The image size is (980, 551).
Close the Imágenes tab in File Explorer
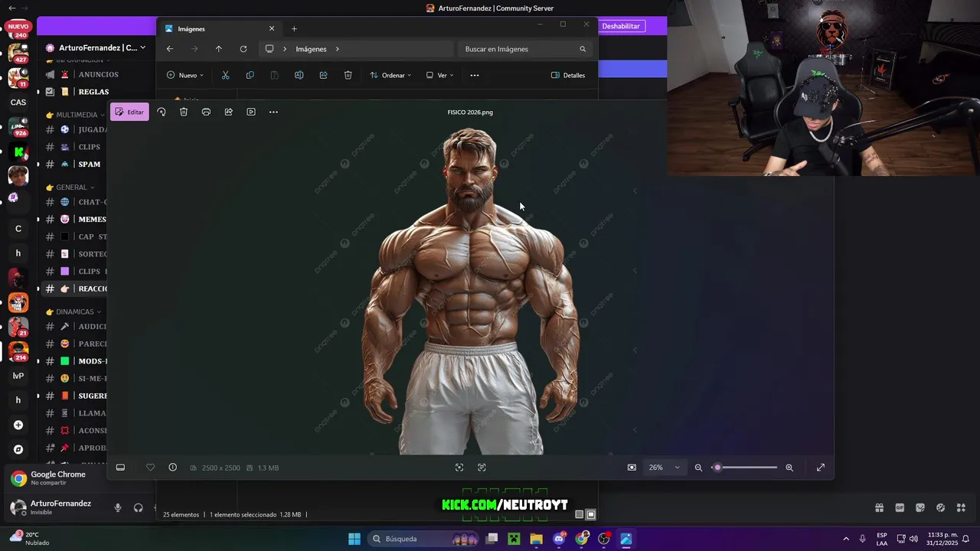(271, 29)
